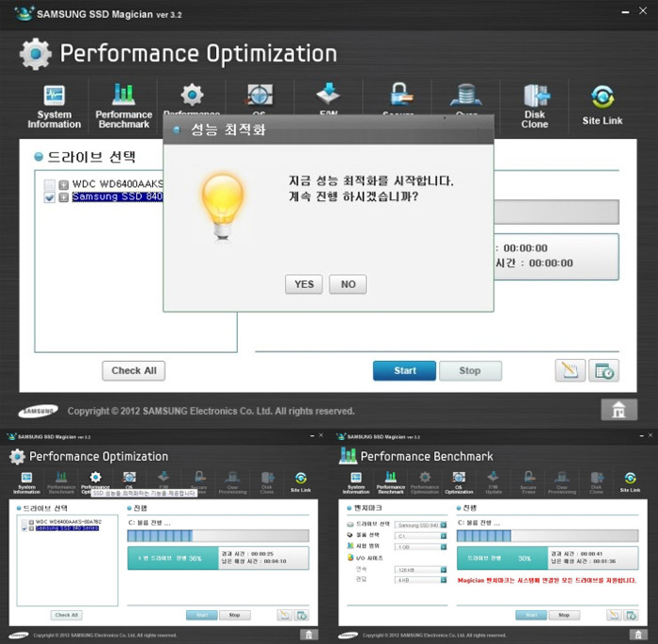Uncheck Samsung SSD box in 36% progress window
The height and width of the screenshot is (644, 658).
click(24, 528)
